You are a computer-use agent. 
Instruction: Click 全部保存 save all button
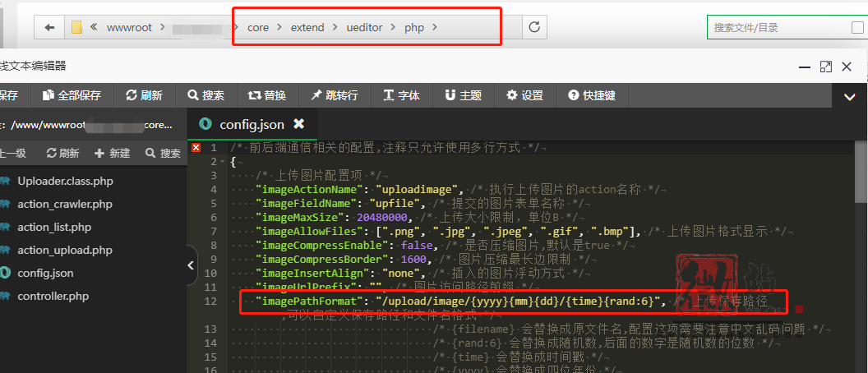click(72, 96)
